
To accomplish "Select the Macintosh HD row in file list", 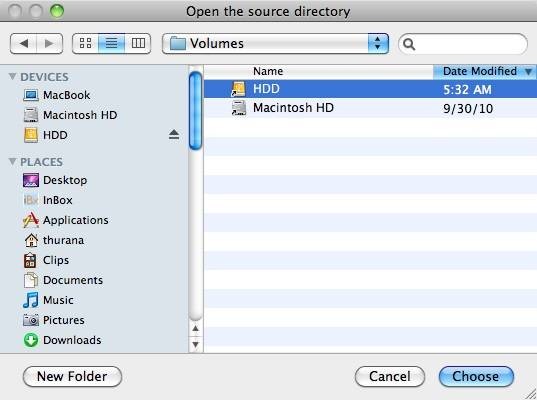I will pos(370,108).
